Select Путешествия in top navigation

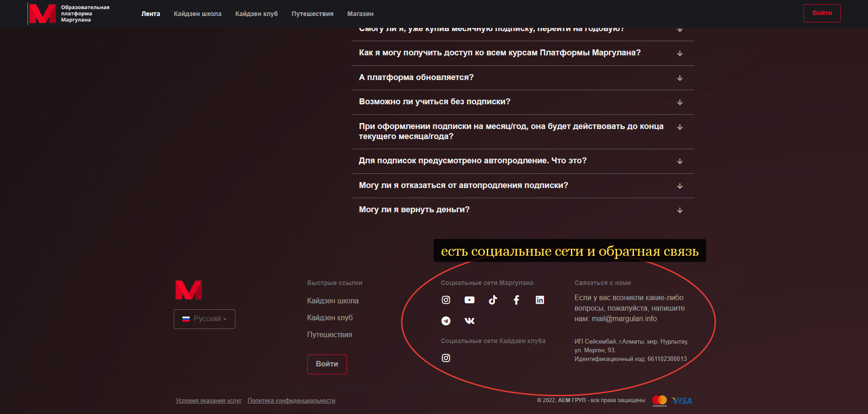pos(313,14)
